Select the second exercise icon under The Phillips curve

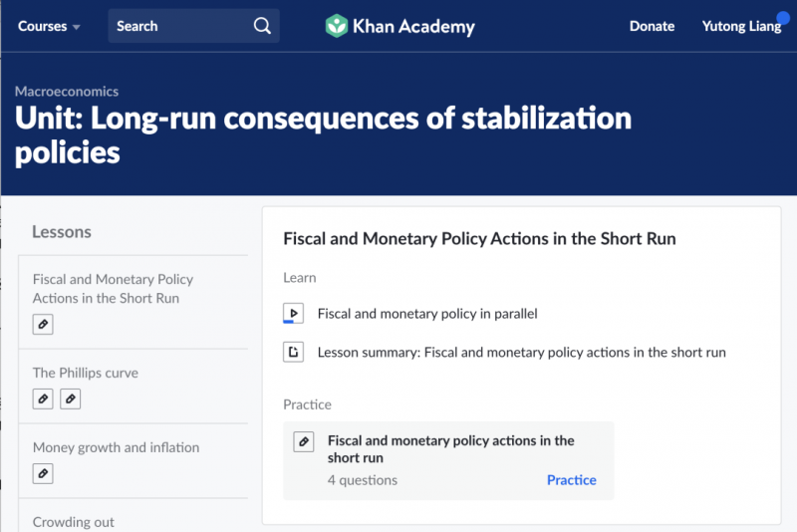pyautogui.click(x=70, y=399)
